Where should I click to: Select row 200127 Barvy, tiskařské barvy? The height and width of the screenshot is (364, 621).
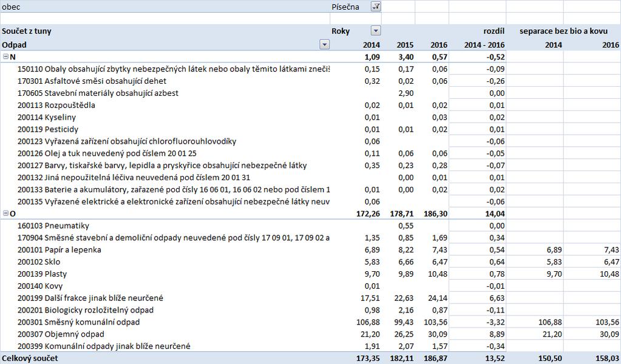pos(162,166)
